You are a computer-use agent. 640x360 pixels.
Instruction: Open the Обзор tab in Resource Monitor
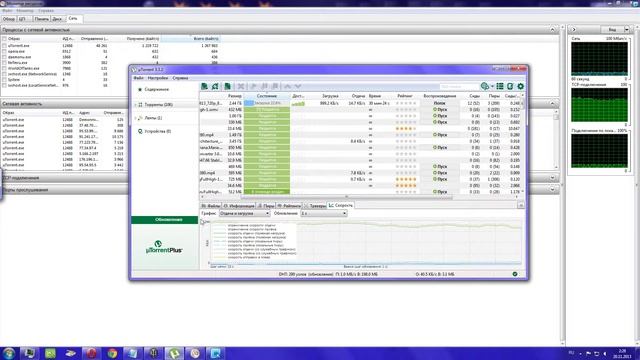pos(9,19)
